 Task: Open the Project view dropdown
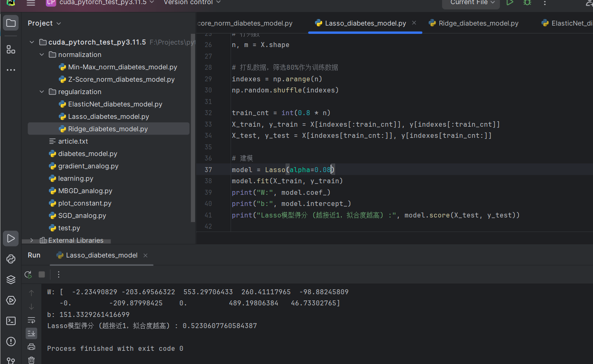[x=44, y=23]
